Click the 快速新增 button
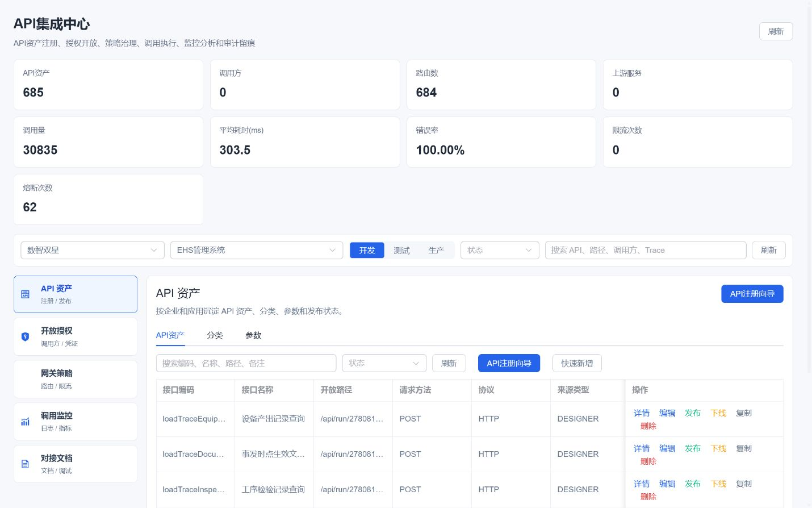The height and width of the screenshot is (508, 812). click(577, 363)
